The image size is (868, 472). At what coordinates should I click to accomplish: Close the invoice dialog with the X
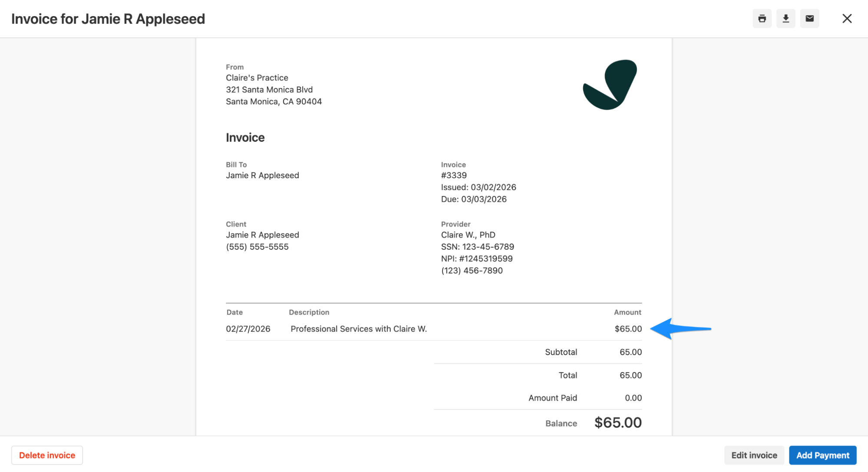click(847, 19)
